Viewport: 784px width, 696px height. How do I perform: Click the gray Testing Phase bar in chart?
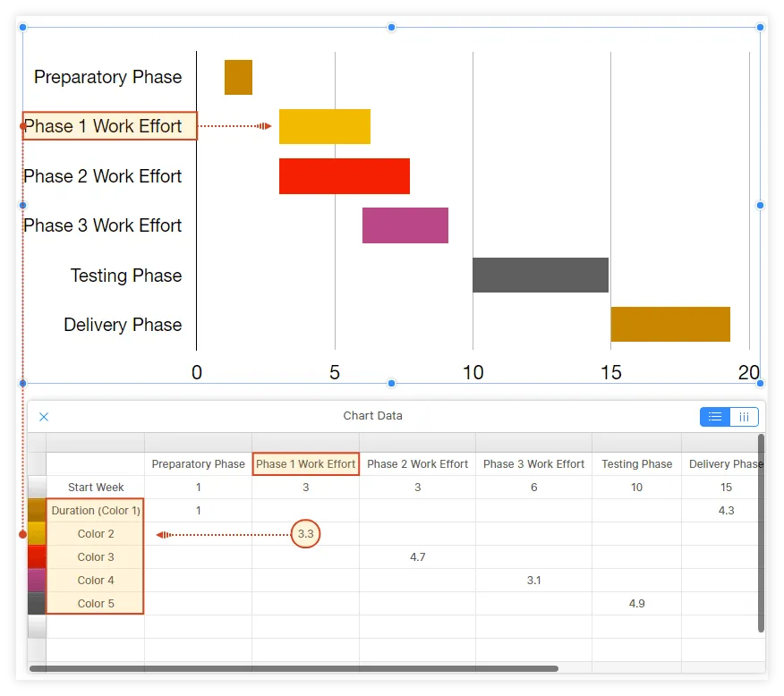pos(541,275)
